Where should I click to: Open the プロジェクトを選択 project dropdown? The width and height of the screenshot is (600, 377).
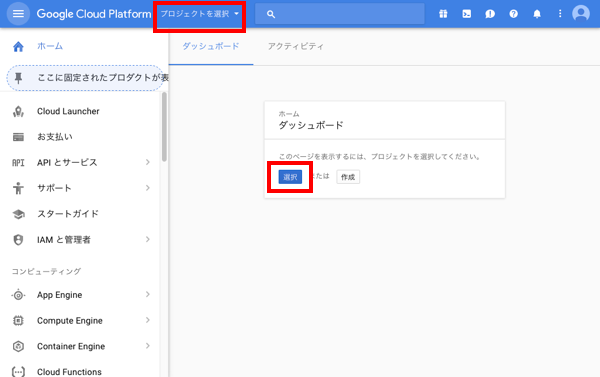click(199, 14)
